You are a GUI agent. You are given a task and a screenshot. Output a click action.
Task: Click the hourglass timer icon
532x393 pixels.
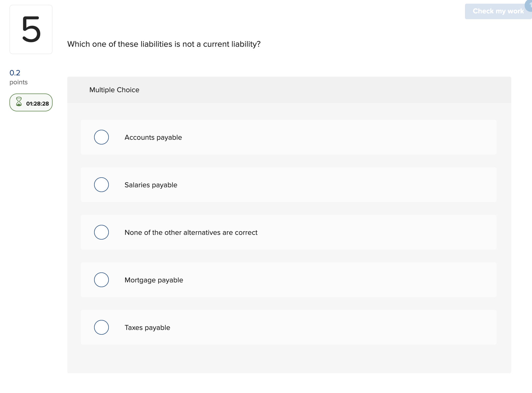tap(19, 102)
